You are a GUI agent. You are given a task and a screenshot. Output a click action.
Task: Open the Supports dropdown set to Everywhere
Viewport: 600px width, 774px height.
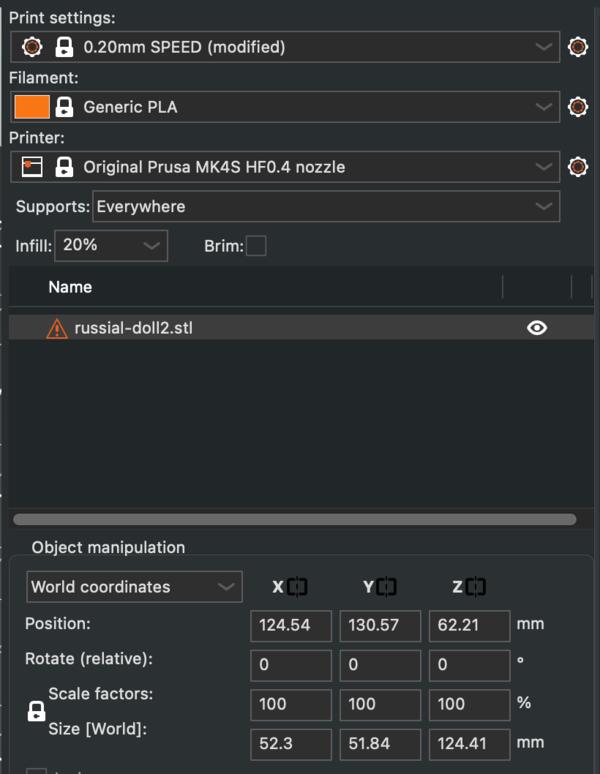click(325, 207)
